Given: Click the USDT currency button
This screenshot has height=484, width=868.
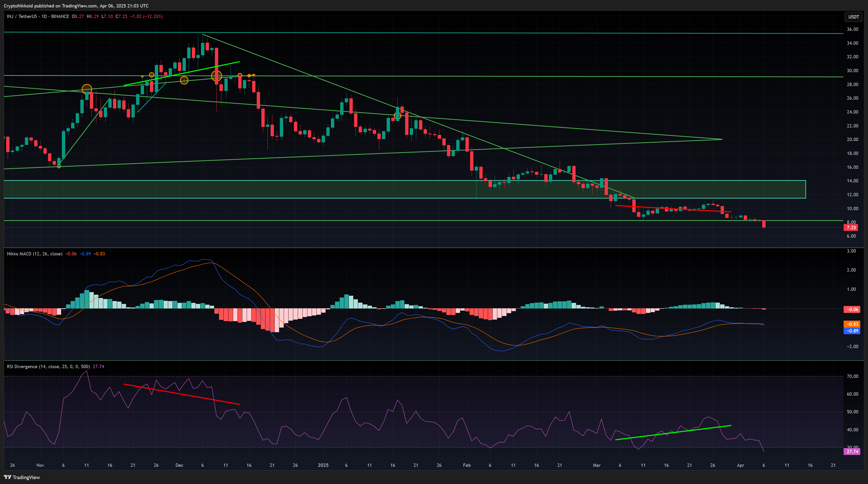Looking at the screenshot, I should [854, 17].
